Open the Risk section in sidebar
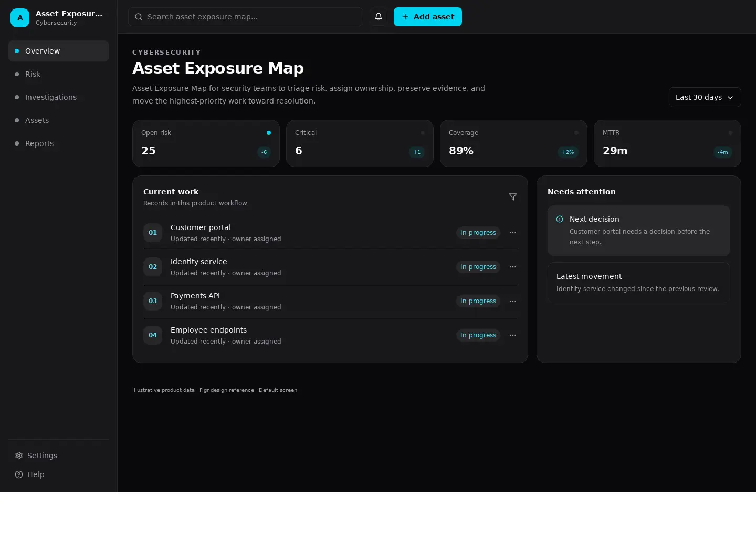Screen dimensions: 756x538 point(59,74)
